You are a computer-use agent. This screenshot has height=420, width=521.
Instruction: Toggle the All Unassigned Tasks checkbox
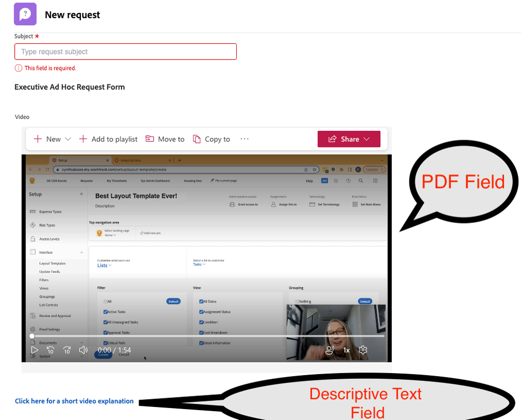pos(106,322)
